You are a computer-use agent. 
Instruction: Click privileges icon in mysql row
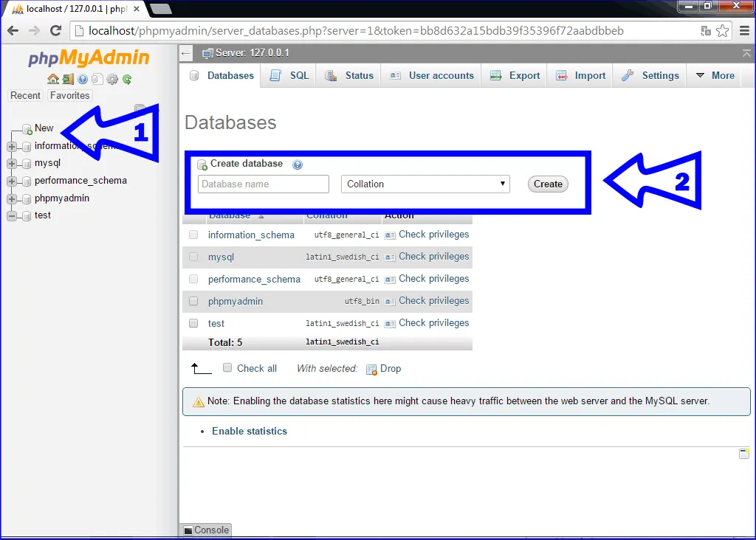click(x=390, y=257)
